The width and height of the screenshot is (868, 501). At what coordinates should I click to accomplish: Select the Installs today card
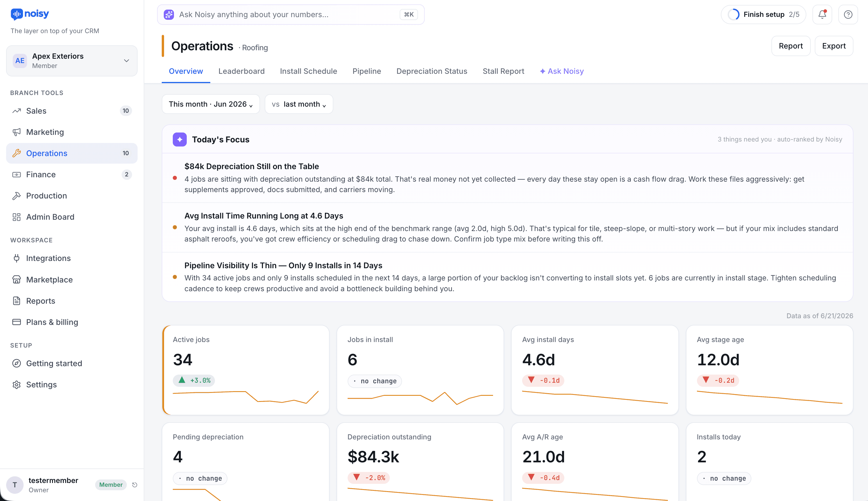(769, 462)
